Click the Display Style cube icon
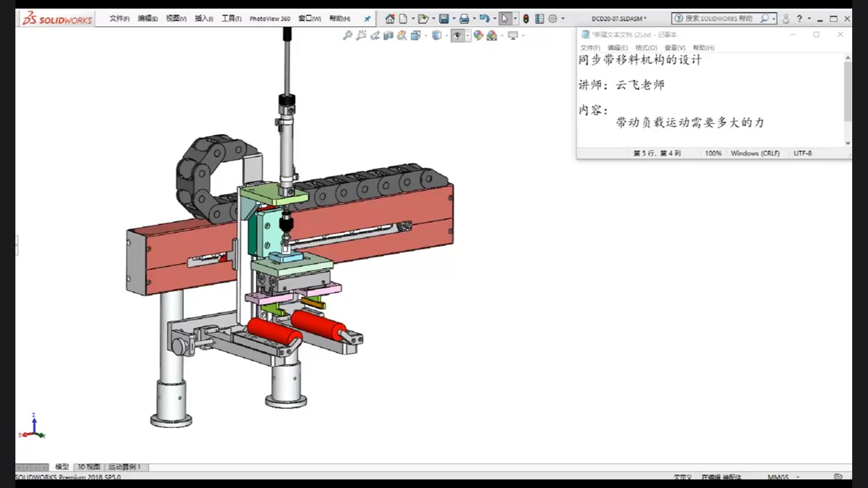Screen dimensions: 868x488 pos(436,35)
